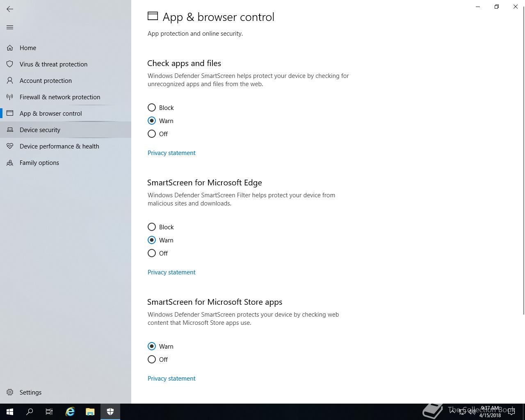Image resolution: width=525 pixels, height=420 pixels.
Task: Open Virus & threat protection section
Action: [53, 64]
